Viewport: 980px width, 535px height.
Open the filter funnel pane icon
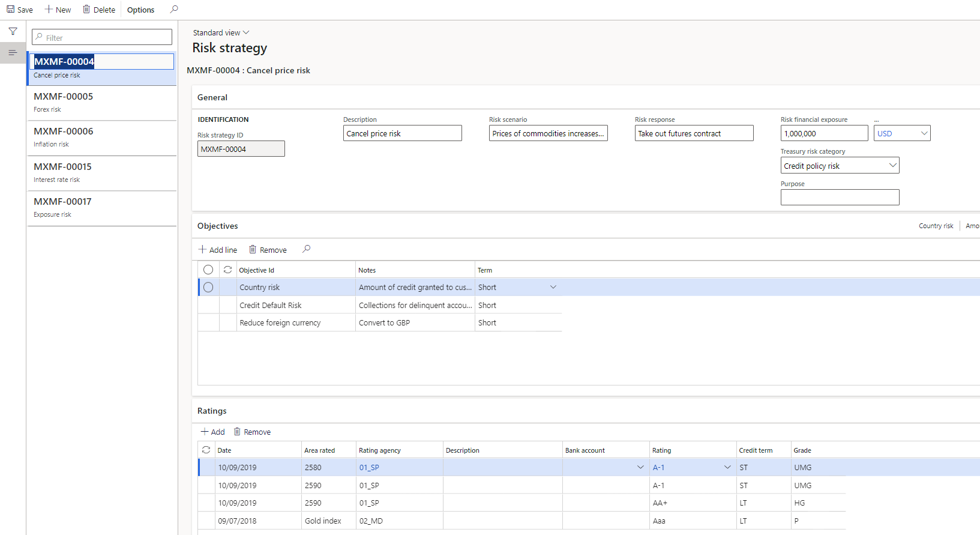(x=13, y=31)
